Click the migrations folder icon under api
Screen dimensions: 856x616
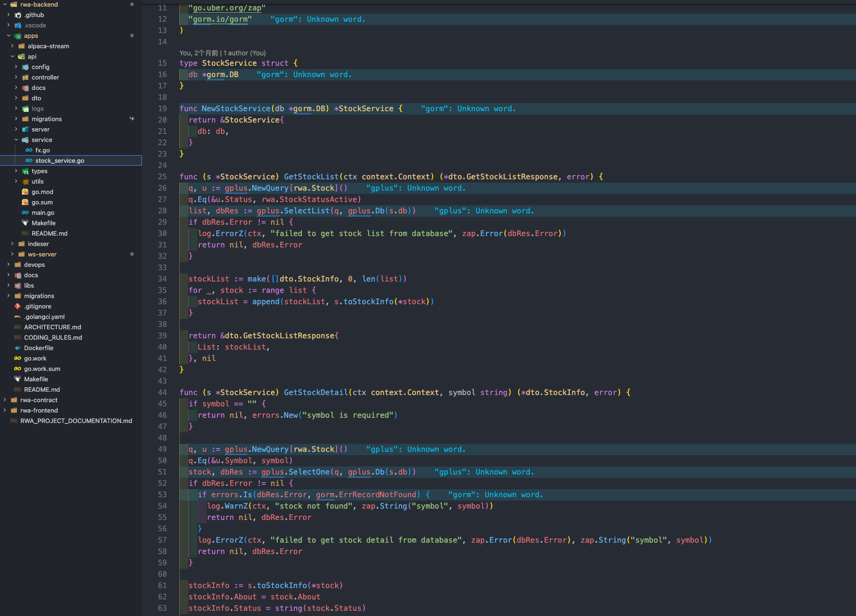pos(25,119)
